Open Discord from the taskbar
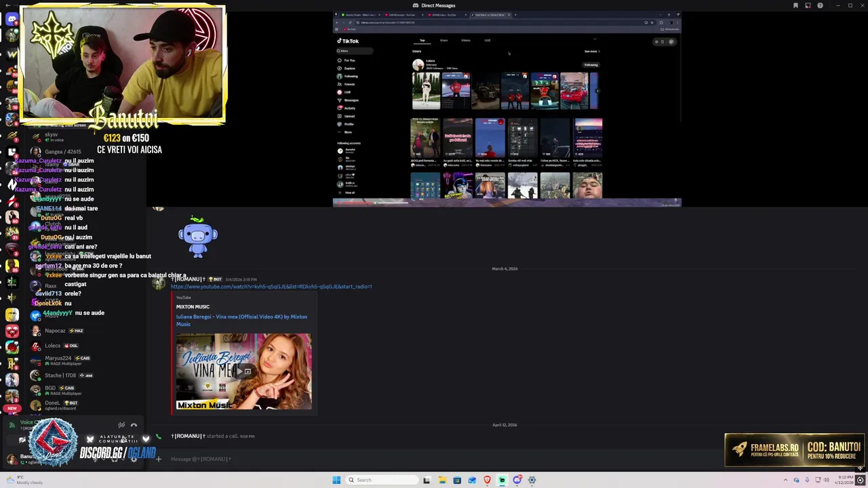Image resolution: width=868 pixels, height=488 pixels. [517, 480]
